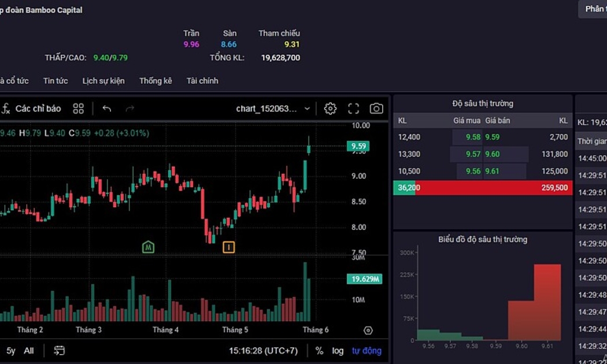Open the indicators (Các chỉ báo) function icon

(x=6, y=109)
